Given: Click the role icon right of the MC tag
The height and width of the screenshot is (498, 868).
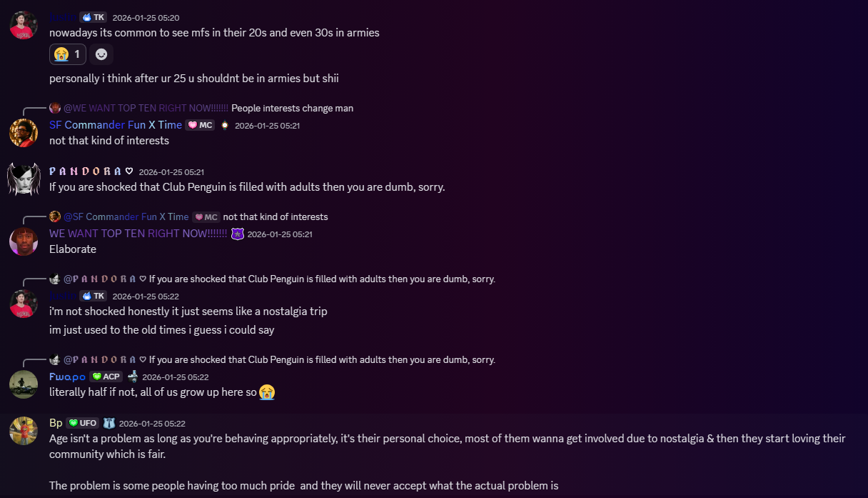Looking at the screenshot, I should pos(224,125).
